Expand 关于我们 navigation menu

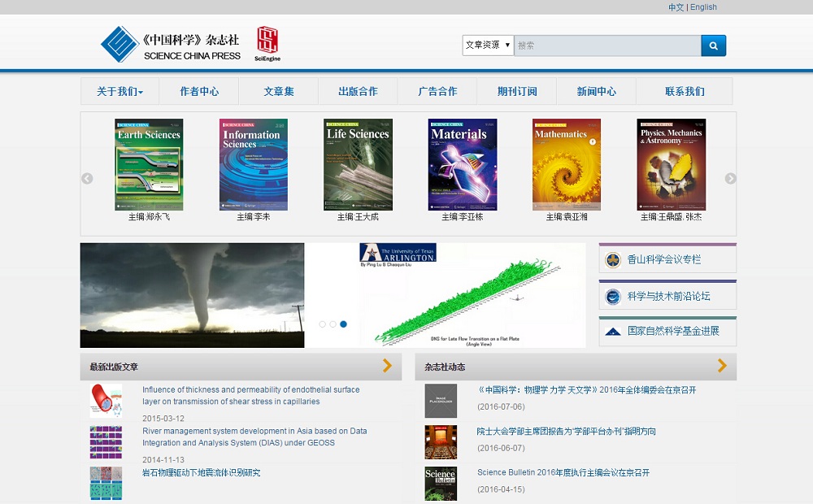pos(120,91)
